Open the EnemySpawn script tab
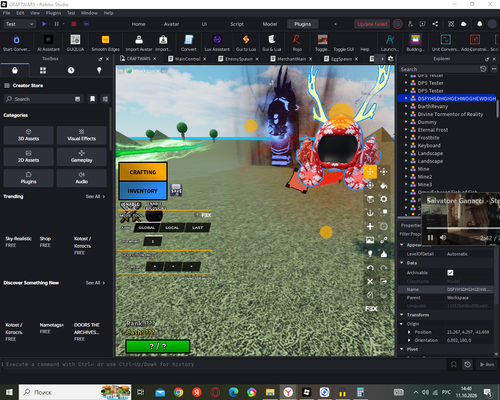 pos(238,59)
